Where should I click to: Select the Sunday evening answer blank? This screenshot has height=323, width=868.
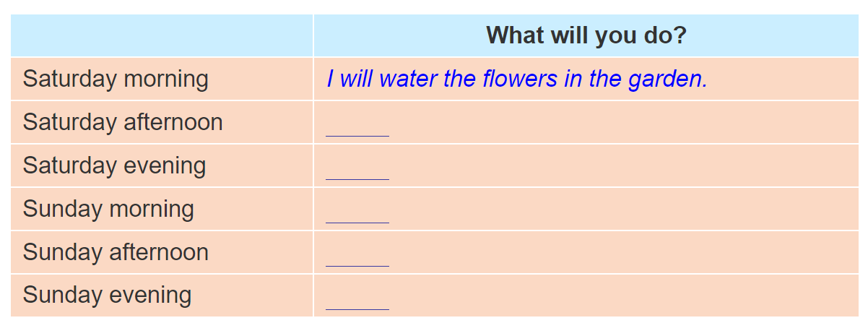click(x=357, y=302)
